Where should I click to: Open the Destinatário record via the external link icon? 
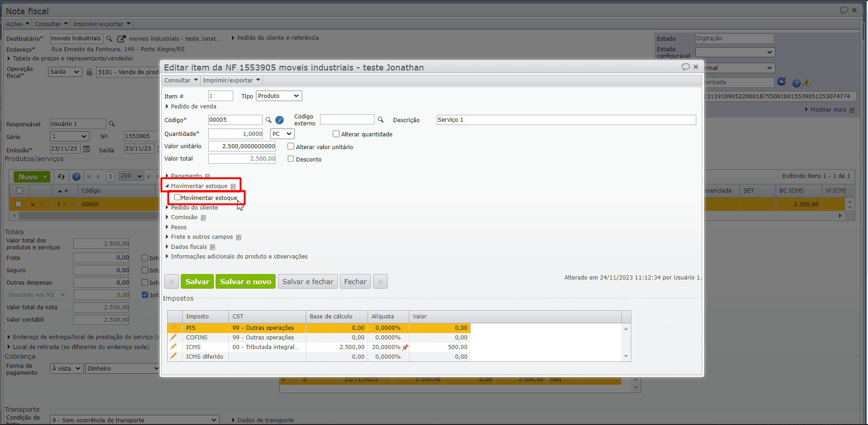[121, 39]
